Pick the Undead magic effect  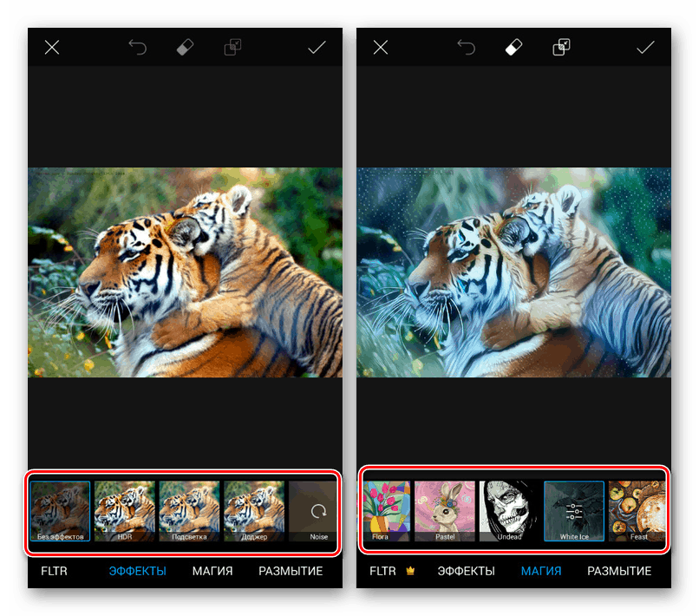[x=510, y=511]
